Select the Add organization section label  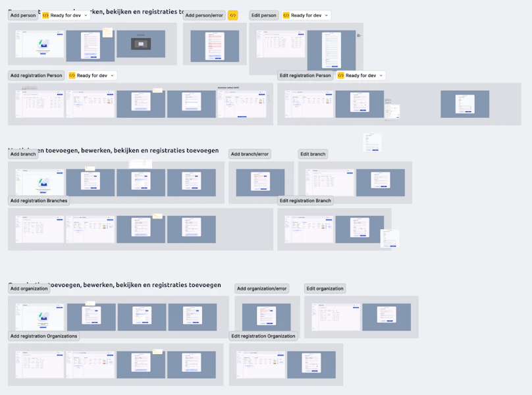[x=29, y=288]
